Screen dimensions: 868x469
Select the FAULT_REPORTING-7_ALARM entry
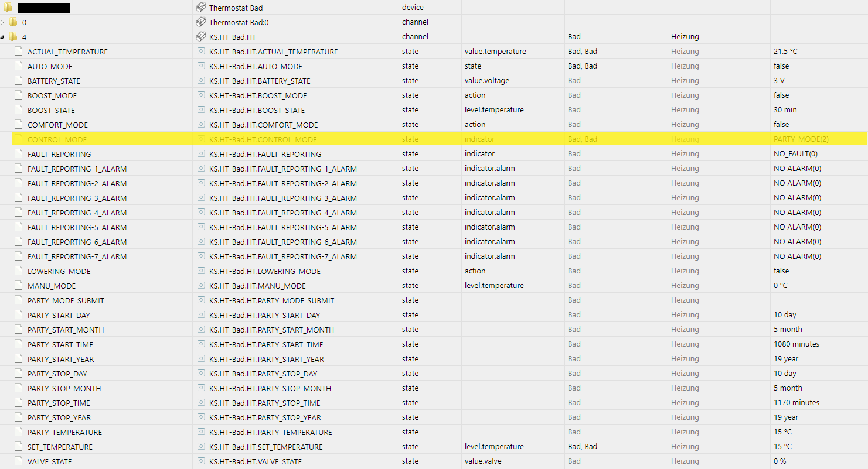pos(77,256)
